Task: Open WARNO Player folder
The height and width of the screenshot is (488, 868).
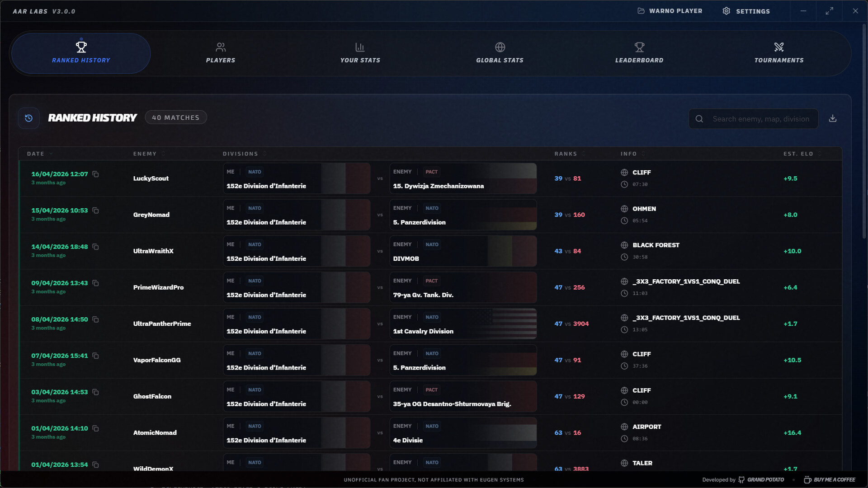Action: tap(670, 11)
